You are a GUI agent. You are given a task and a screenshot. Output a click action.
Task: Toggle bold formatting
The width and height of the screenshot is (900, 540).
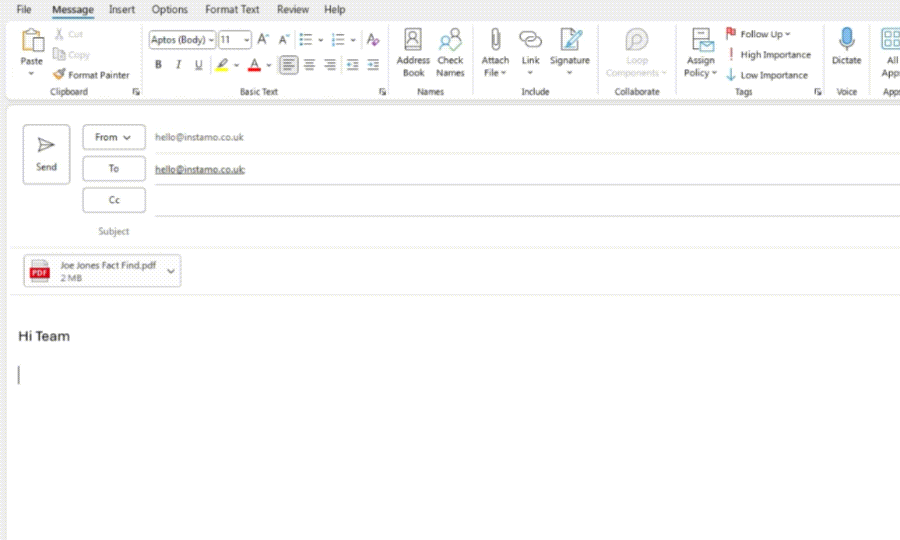coord(158,65)
